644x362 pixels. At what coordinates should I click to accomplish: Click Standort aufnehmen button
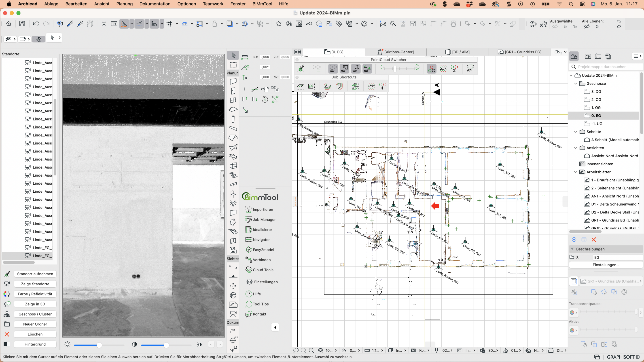[35, 274]
